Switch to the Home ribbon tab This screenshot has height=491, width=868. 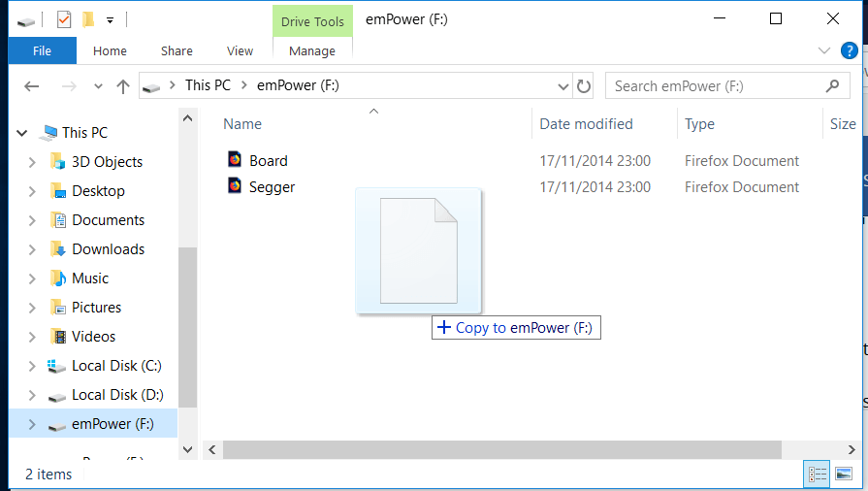110,51
